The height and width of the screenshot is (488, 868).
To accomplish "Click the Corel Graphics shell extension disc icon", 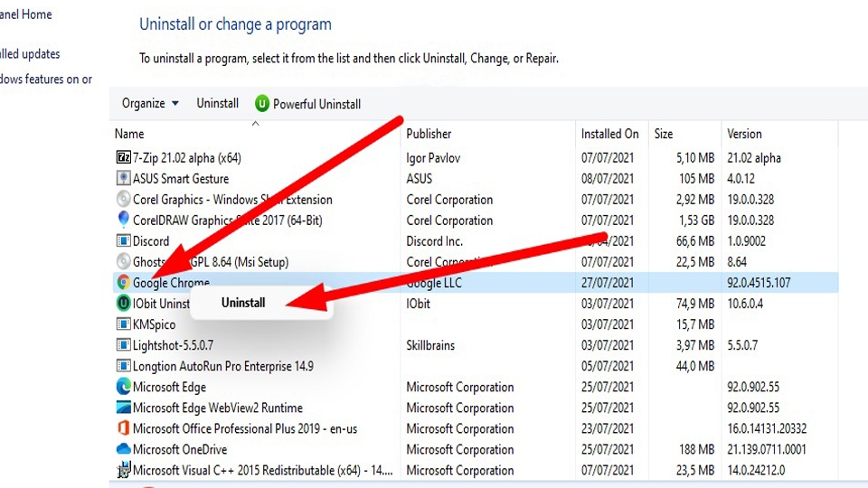I will (x=123, y=199).
